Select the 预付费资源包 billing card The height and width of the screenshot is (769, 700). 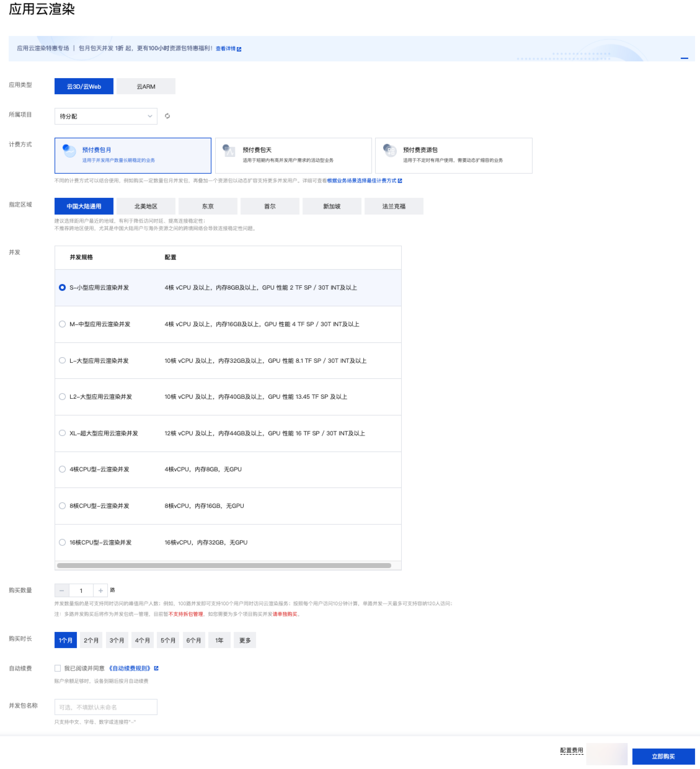click(x=454, y=156)
